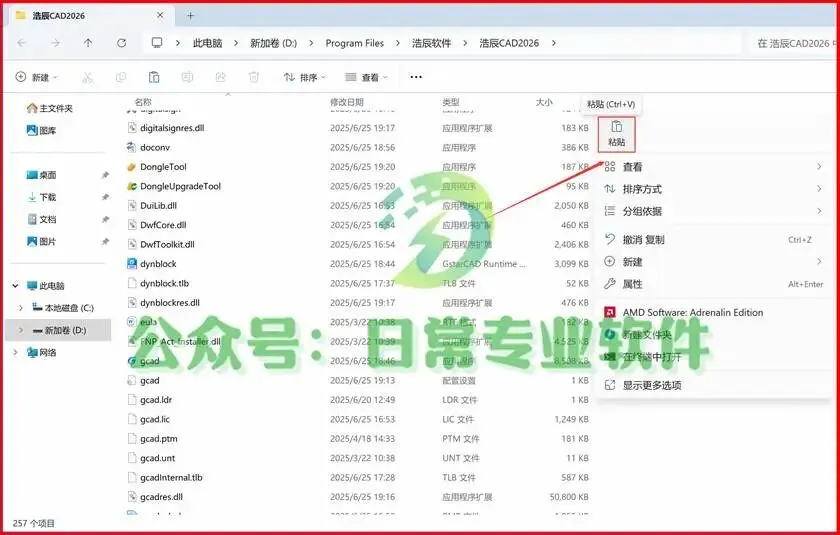
Task: Click 此电脑 in the address breadcrumb
Action: pos(207,43)
